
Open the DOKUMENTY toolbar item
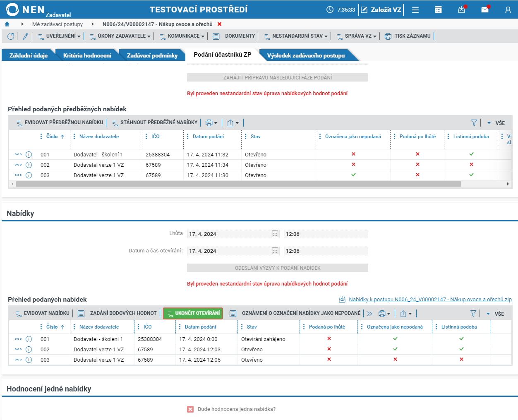(234, 36)
